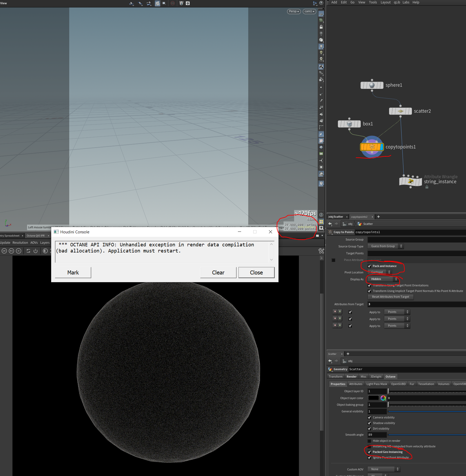Select the box1 node icon
Screen dimensions: 466x476
(349, 124)
